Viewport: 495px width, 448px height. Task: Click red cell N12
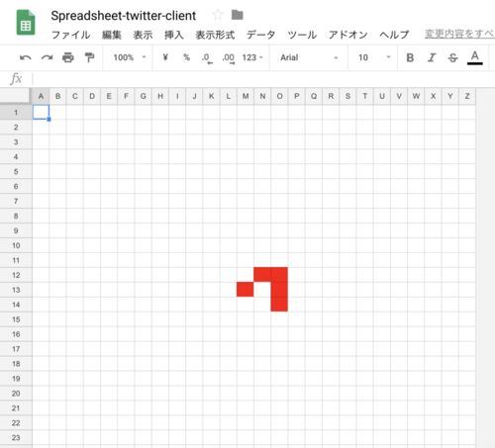click(x=262, y=275)
